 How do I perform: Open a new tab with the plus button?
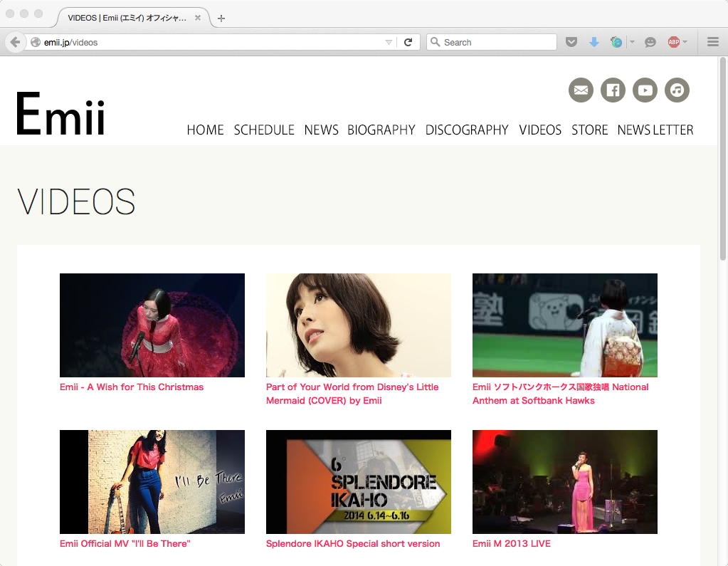(221, 19)
